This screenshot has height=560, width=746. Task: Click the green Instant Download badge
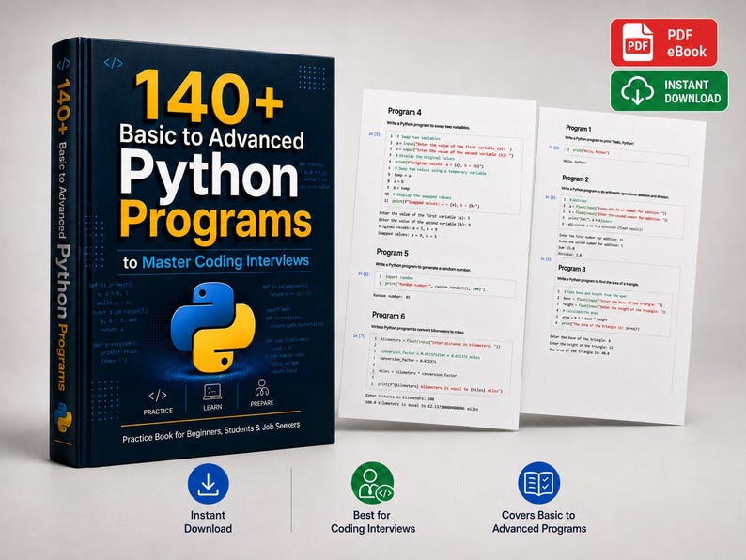pos(669,91)
